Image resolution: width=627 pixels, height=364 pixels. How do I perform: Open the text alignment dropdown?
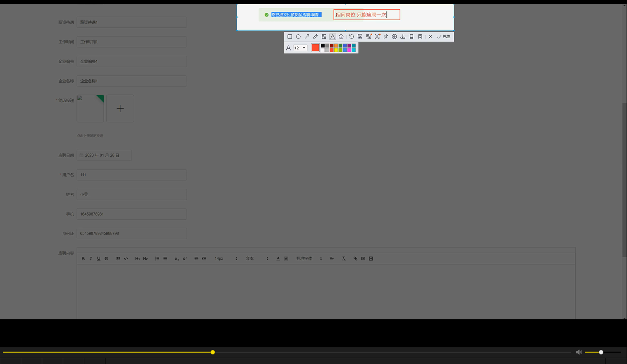[x=331, y=259]
